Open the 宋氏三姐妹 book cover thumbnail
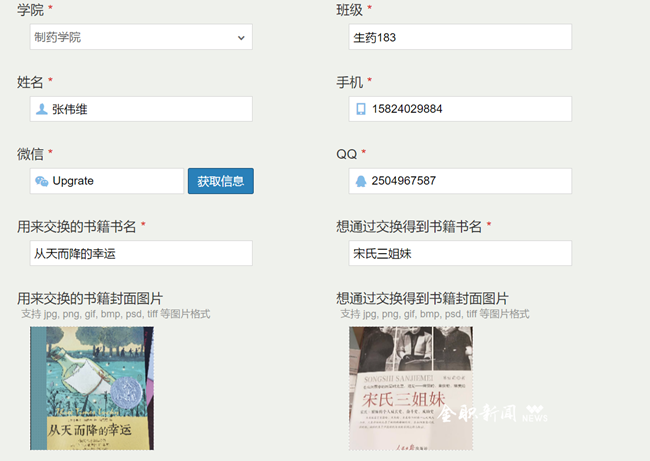Viewport: 650px width, 461px height. 411,388
